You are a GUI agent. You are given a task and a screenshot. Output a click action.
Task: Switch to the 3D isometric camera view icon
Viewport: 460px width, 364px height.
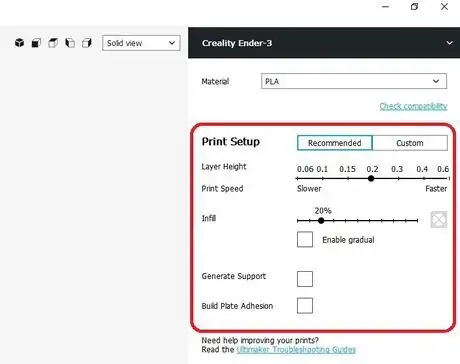tap(19, 43)
